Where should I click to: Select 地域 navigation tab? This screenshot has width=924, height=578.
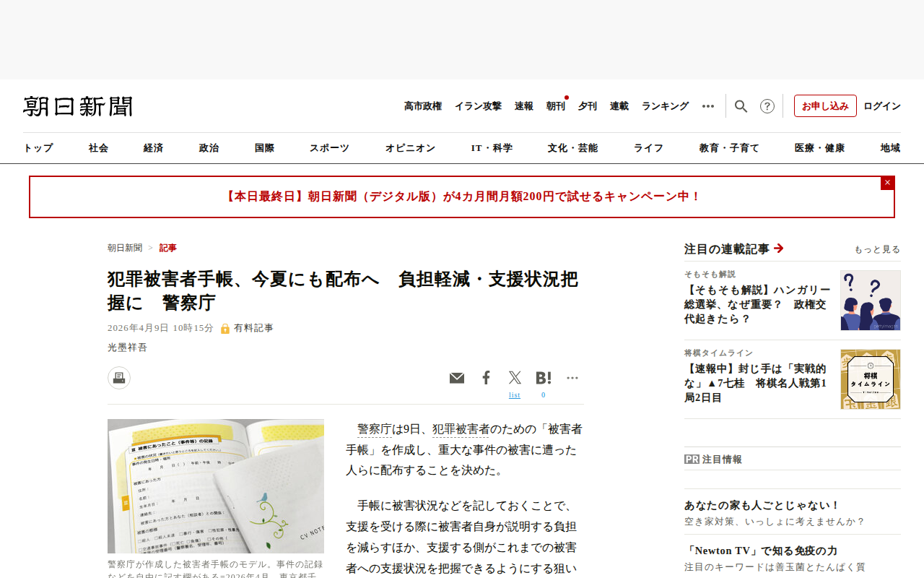(x=890, y=148)
